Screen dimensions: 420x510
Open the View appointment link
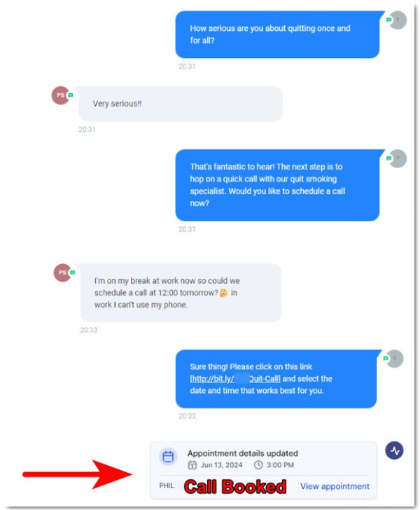click(x=335, y=486)
